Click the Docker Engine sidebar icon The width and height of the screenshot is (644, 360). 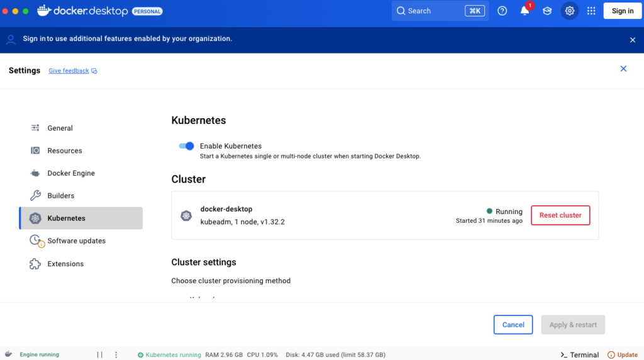click(35, 173)
